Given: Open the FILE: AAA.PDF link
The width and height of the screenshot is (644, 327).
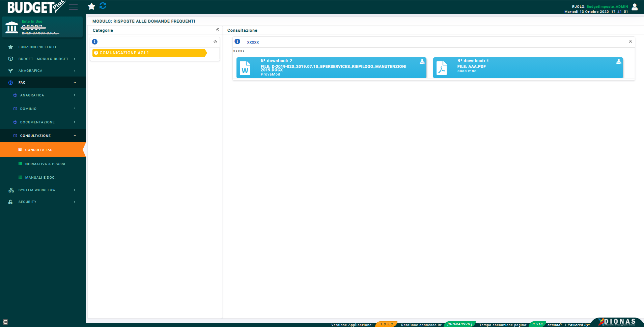Looking at the screenshot, I should click(471, 67).
